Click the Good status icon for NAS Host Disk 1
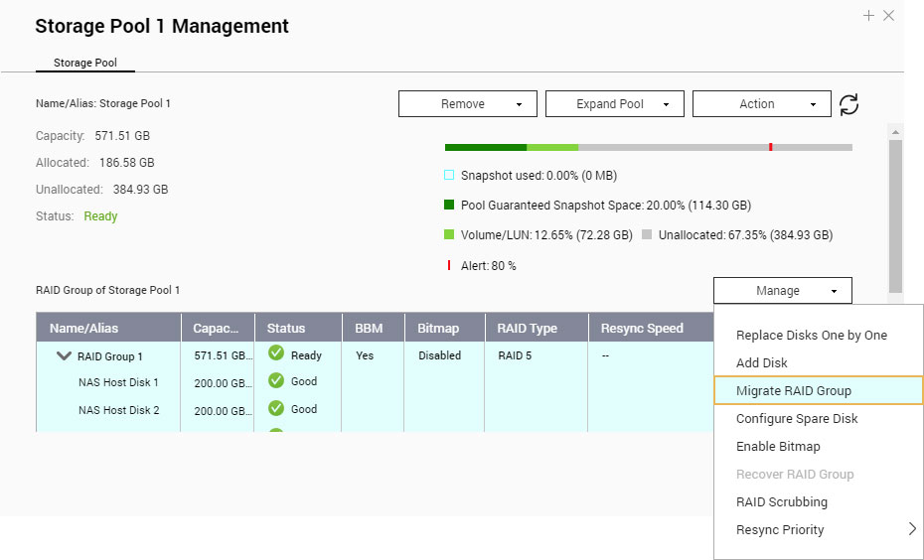Image resolution: width=924 pixels, height=560 pixels. pos(276,381)
